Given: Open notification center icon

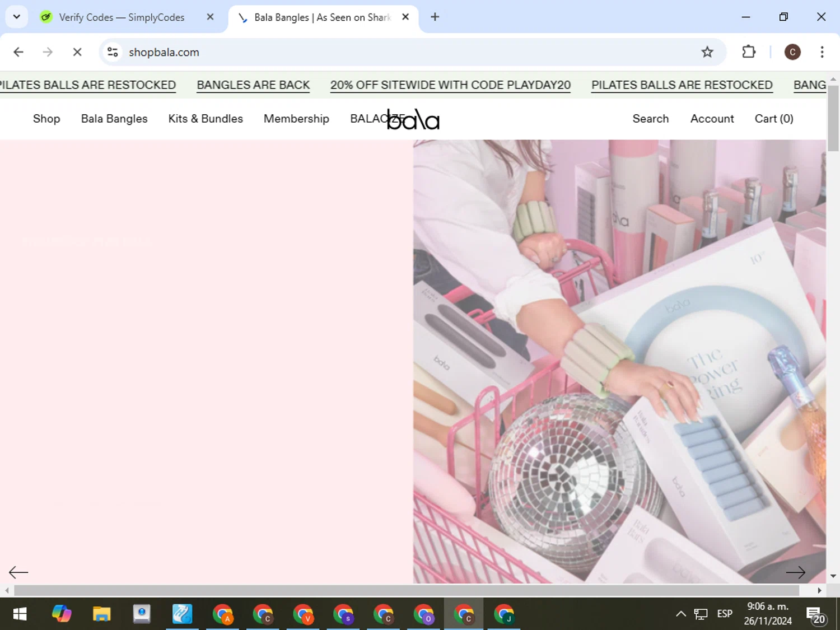Looking at the screenshot, I should pos(816,615).
